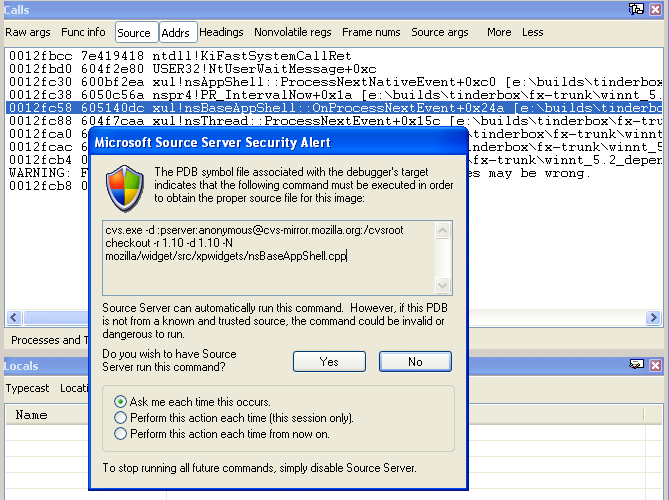Screen dimensions: 669x500
Task: Click Raw args in the Calls toolbar
Action: pyautogui.click(x=28, y=33)
